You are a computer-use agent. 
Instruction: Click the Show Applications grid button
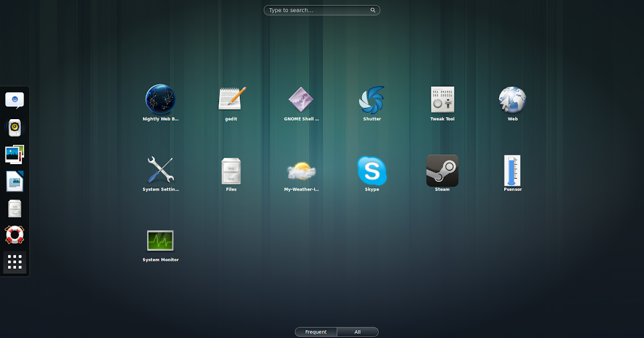click(x=14, y=262)
